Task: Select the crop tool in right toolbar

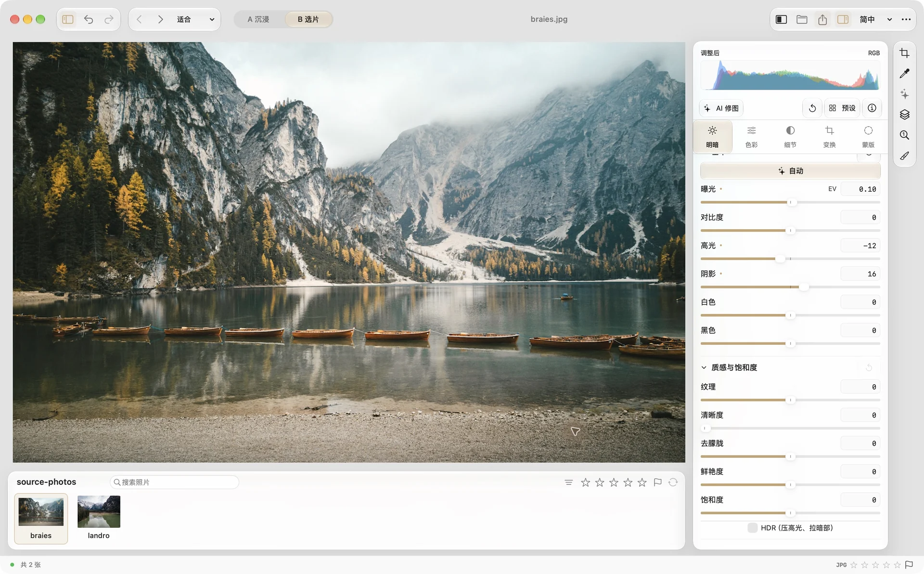Action: 904,53
